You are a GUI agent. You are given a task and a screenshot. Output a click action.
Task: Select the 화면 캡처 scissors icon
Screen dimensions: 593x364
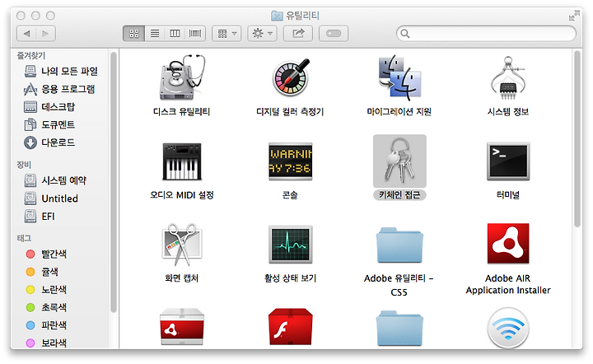181,245
